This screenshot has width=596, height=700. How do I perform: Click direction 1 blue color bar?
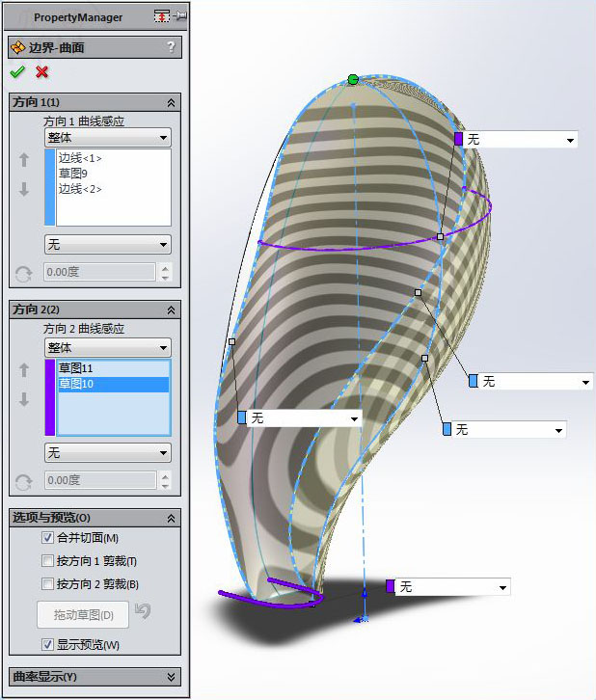tap(49, 187)
